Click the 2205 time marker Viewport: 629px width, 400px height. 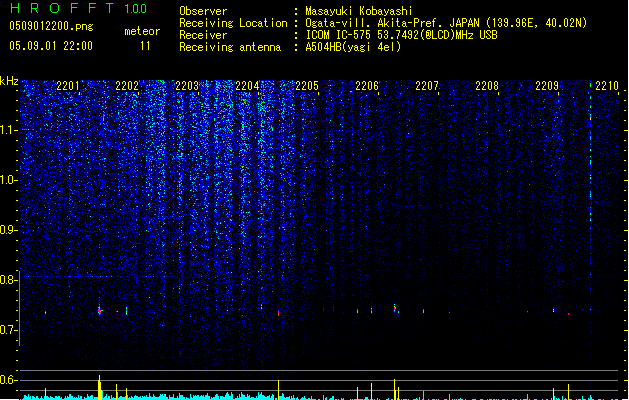point(307,86)
